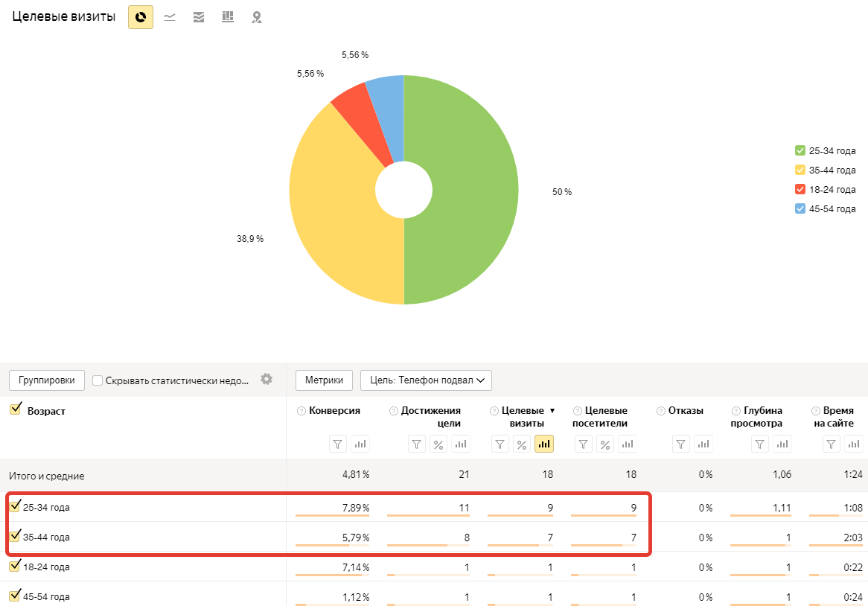Toggle legend checkbox 25-34 года
Image resolution: width=868 pixels, height=606 pixels.
800,150
